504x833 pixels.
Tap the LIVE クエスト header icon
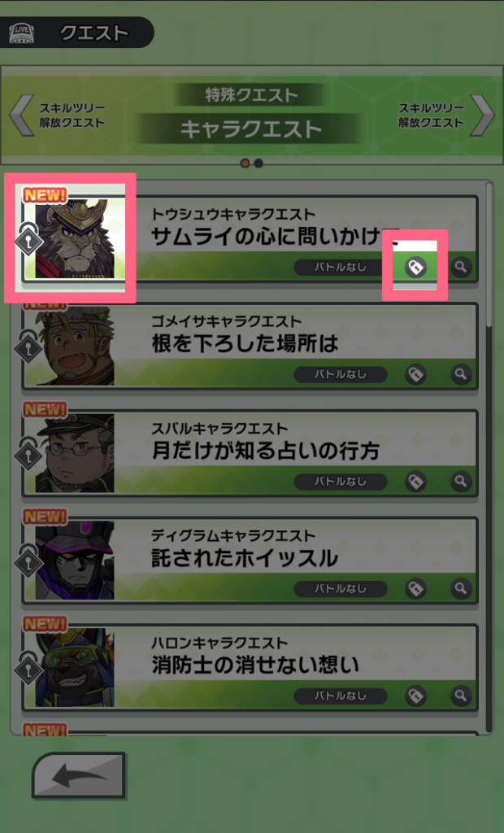(22, 33)
